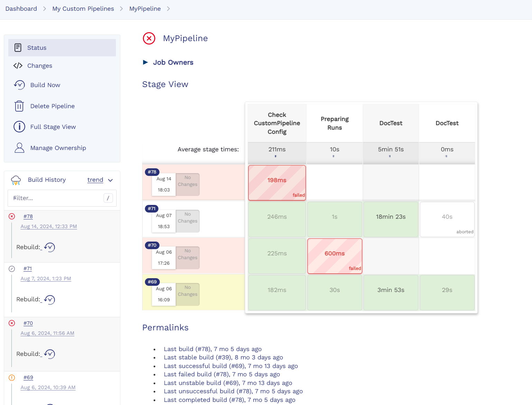Screen dimensions: 532x405
Task: Click the unstable status icon of build #69
Action: (12, 377)
